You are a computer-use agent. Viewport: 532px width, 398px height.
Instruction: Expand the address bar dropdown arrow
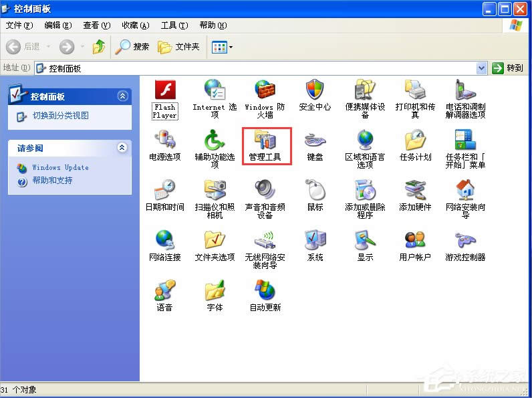pos(482,68)
